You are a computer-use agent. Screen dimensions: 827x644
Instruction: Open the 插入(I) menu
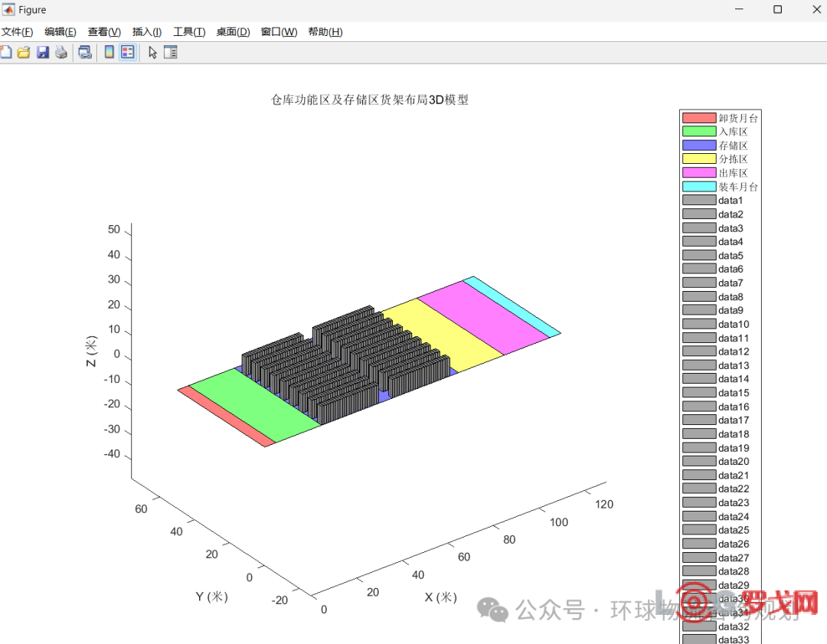click(x=146, y=32)
